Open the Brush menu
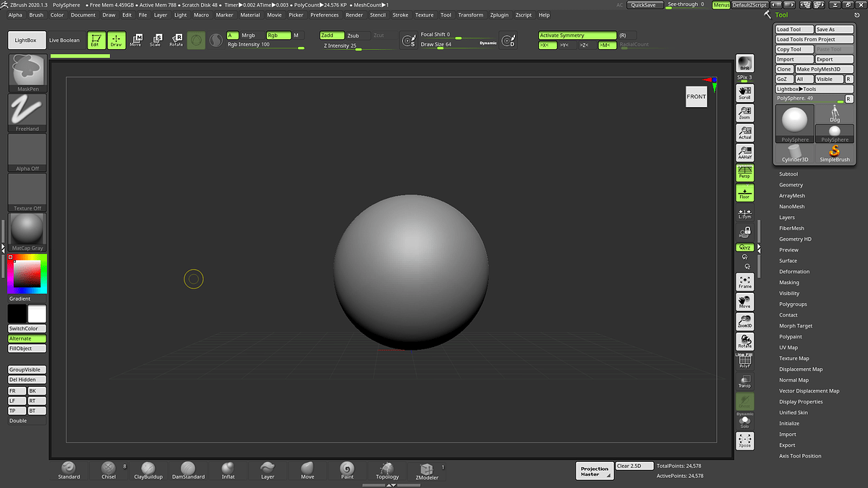Viewport: 868px width, 488px height. point(36,14)
